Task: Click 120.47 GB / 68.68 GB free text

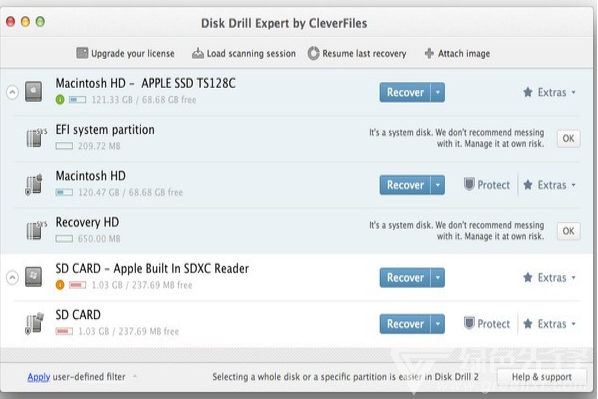Action: [130, 192]
